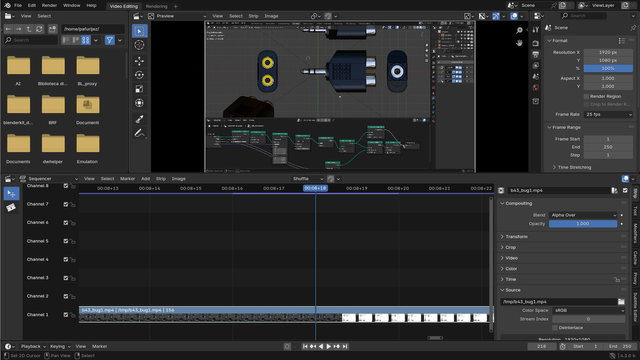This screenshot has height=360, width=640.
Task: Open the Window menu
Action: click(72, 5)
